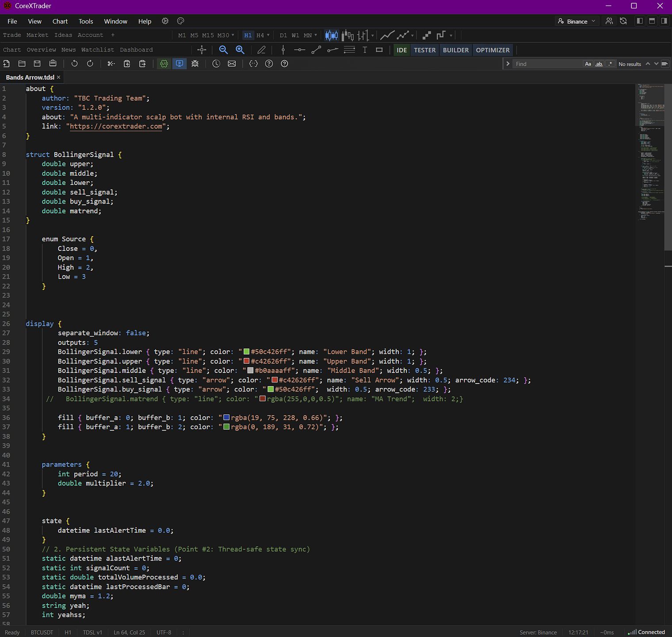Screen dimensions: 672x637
Task: Click the bug debug icon
Action: [x=195, y=64]
